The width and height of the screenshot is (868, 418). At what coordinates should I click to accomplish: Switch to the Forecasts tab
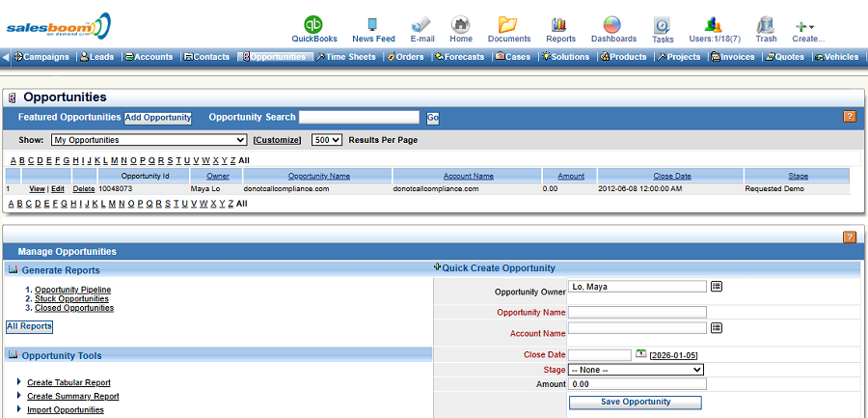(x=459, y=57)
